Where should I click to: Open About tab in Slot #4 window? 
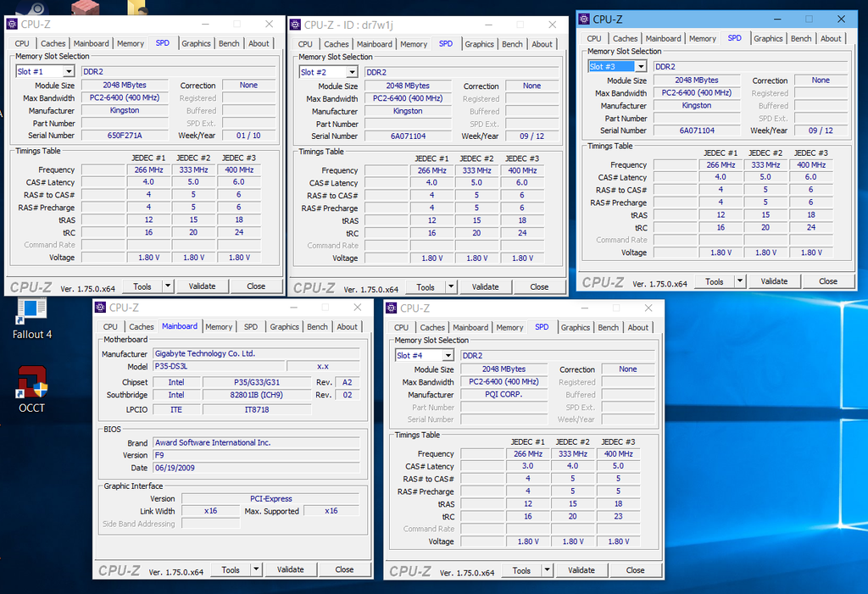[637, 327]
